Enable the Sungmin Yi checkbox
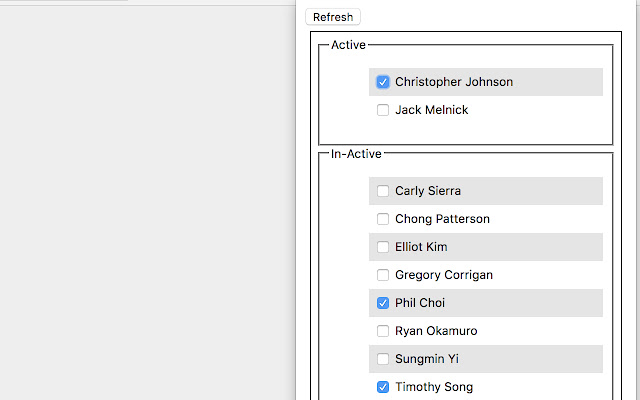The image size is (640, 400). (x=383, y=359)
